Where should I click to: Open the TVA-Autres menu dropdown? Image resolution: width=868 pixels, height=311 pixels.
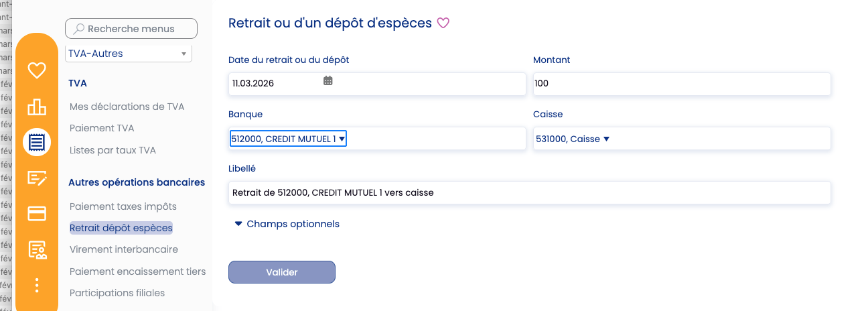tap(128, 54)
